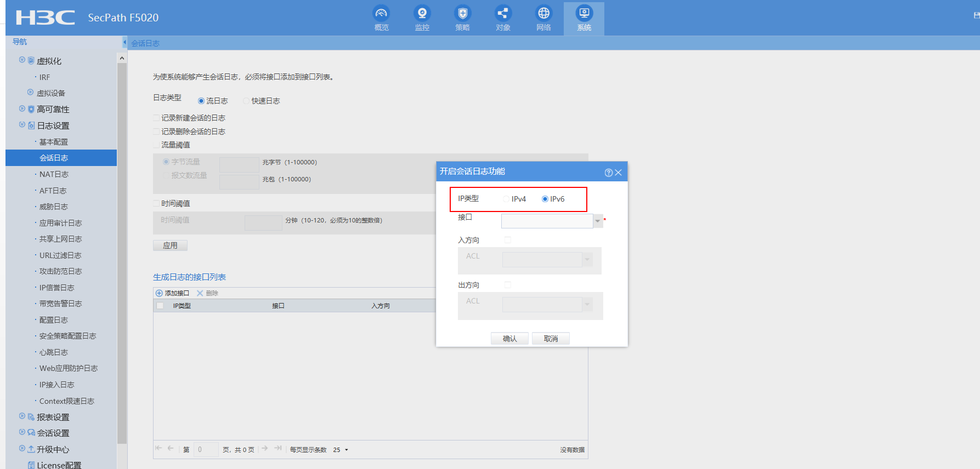Go to last page arrow icon
980x469 pixels.
(x=278, y=448)
